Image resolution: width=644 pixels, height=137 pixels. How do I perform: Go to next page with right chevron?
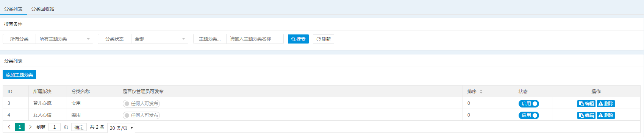(30, 127)
